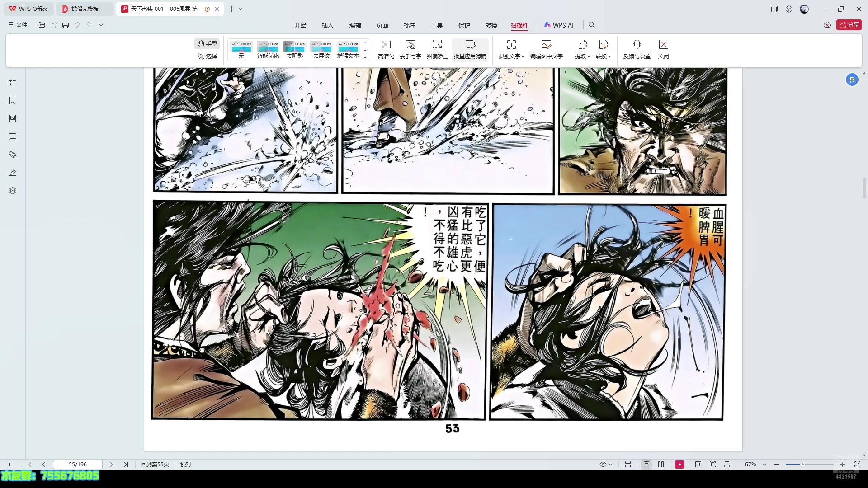Viewport: 868px width, 488px height.
Task: Switch to the 批注 tab
Action: pyautogui.click(x=410, y=25)
